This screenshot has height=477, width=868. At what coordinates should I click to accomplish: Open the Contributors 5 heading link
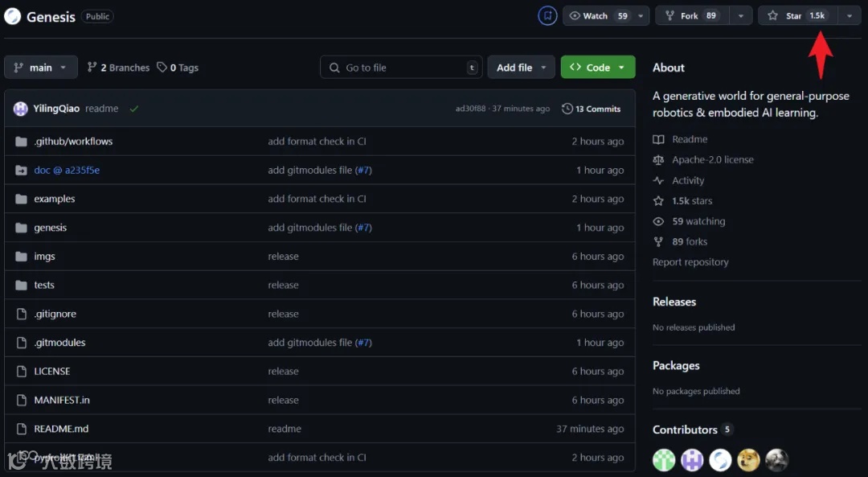[693, 430]
